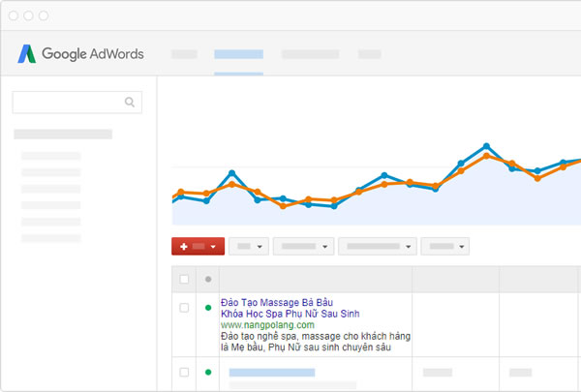Click the green status dot of the Massage ad
The height and width of the screenshot is (392, 581).
[207, 308]
